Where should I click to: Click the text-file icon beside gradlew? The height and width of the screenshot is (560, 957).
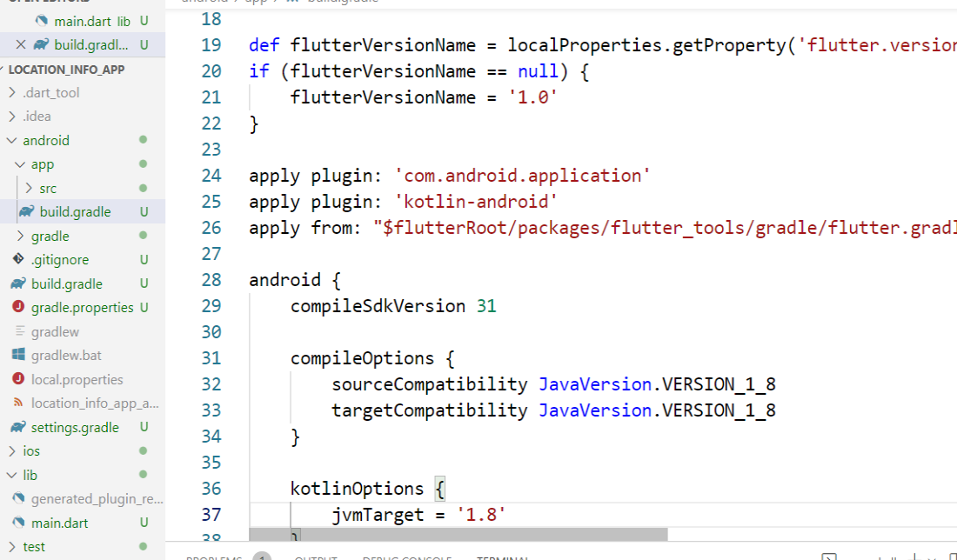[x=19, y=330]
